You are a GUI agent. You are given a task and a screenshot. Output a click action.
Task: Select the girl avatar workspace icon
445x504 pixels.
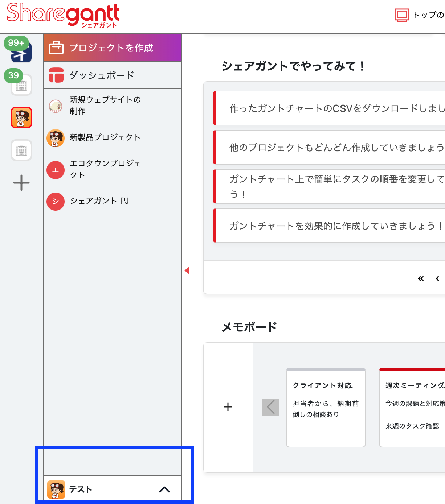(x=21, y=117)
